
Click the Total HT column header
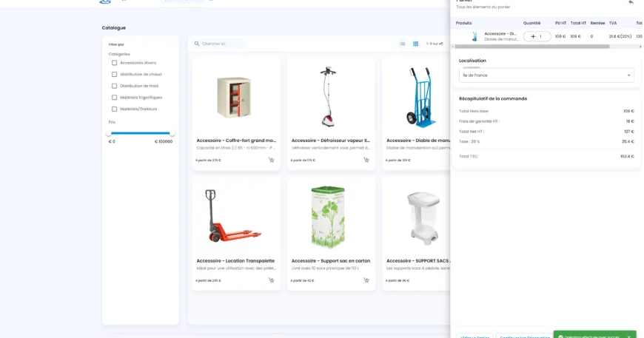point(578,23)
